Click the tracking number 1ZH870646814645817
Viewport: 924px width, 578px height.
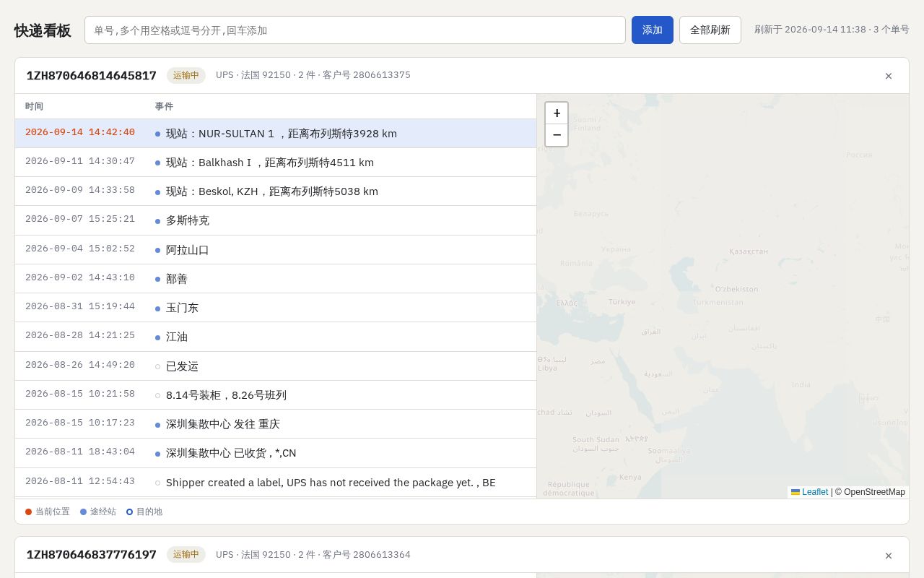[x=92, y=76]
